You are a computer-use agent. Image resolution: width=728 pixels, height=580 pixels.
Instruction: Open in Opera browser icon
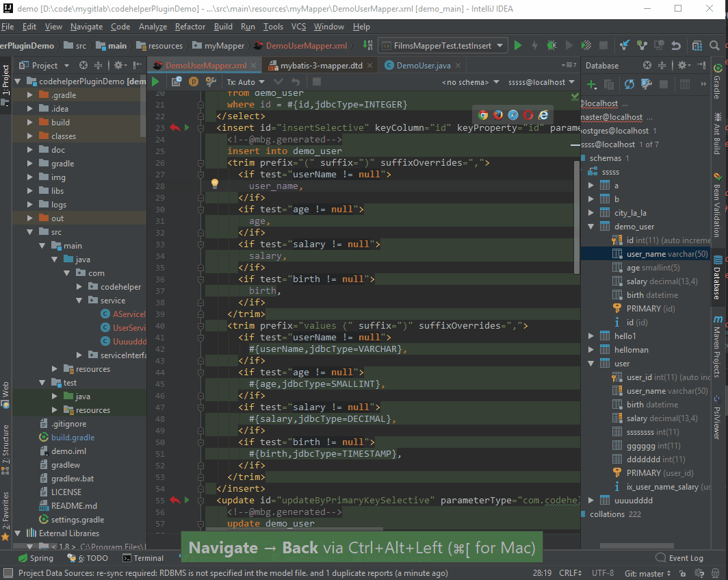point(528,115)
